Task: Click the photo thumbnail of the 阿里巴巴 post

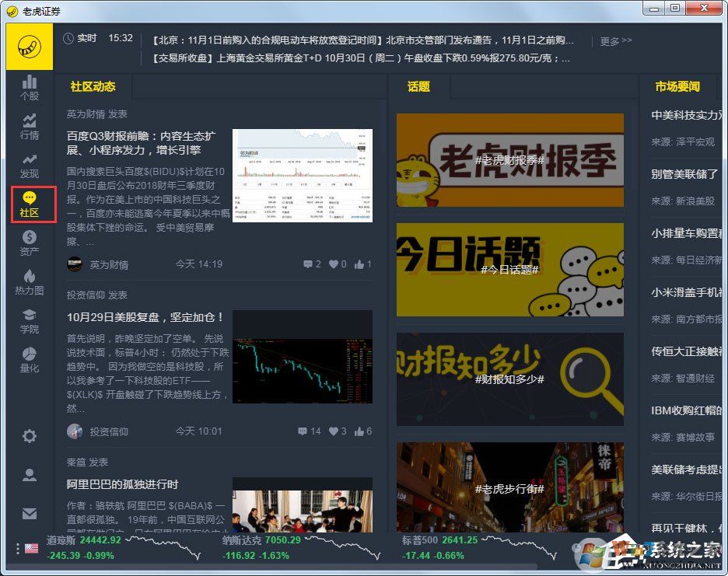Action: 303,505
